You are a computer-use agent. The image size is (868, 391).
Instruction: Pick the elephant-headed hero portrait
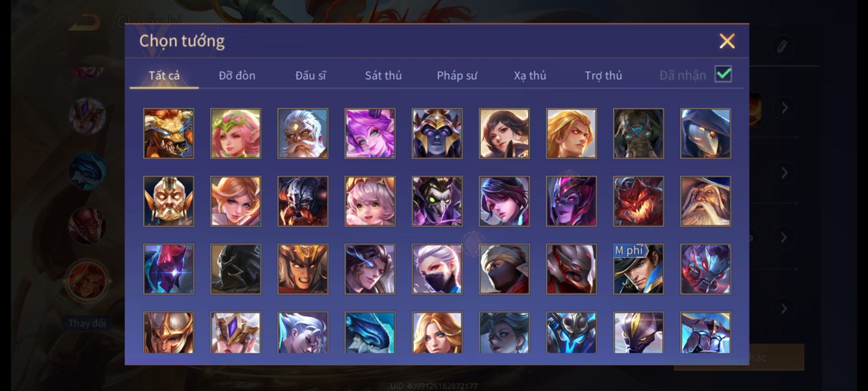(638, 133)
